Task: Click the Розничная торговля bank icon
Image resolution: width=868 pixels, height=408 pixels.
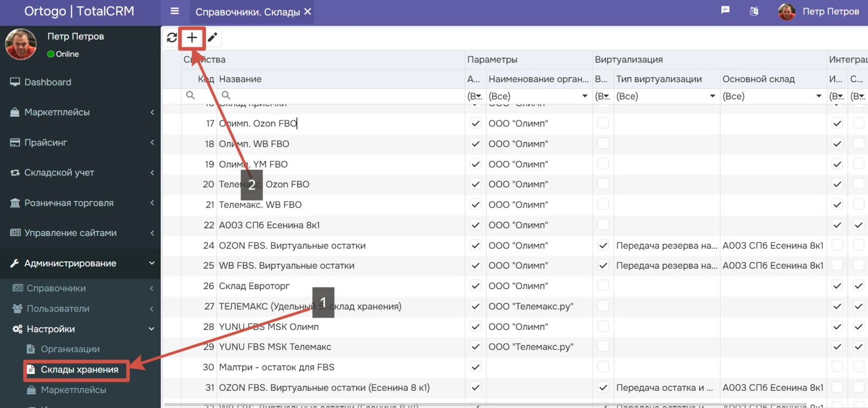Action: [x=15, y=203]
